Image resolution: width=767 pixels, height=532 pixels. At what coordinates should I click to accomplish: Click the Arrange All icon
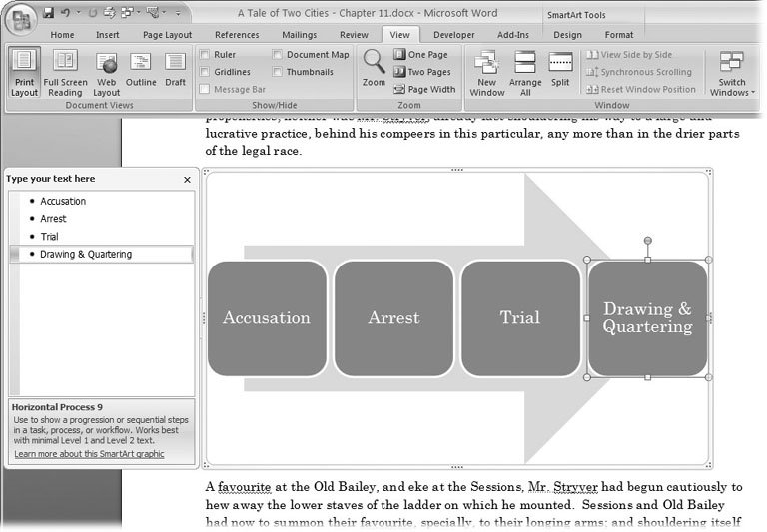524,73
